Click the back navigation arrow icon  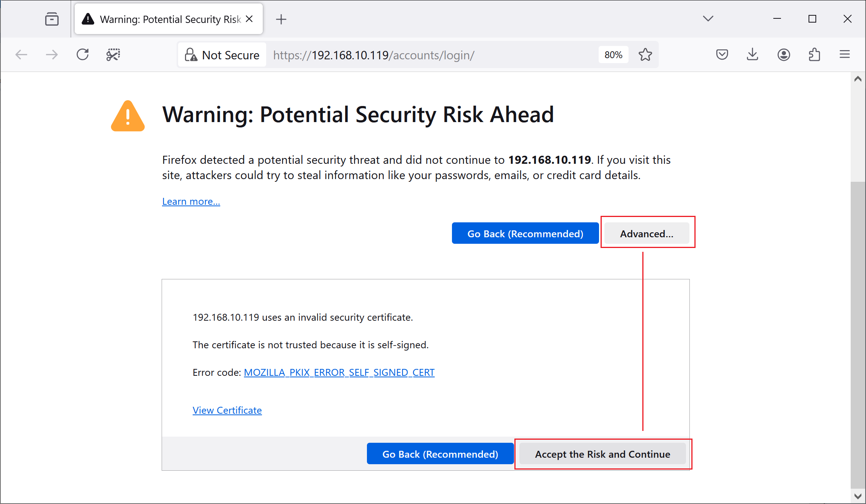(x=21, y=55)
